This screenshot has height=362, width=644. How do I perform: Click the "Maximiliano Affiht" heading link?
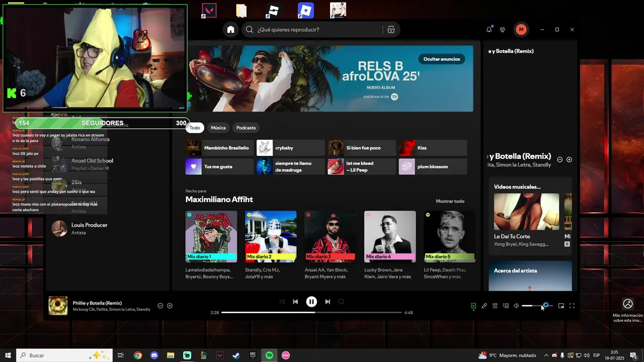219,200
